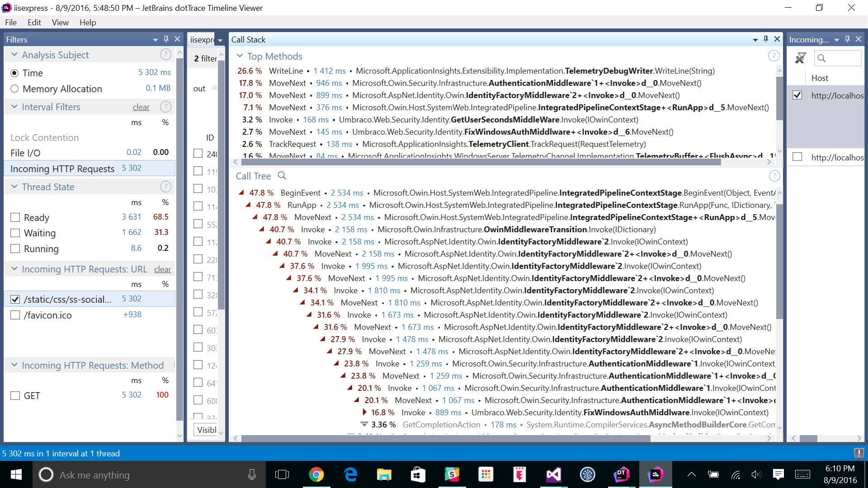Open help for Call Tree
868x488 pixels.
click(774, 176)
